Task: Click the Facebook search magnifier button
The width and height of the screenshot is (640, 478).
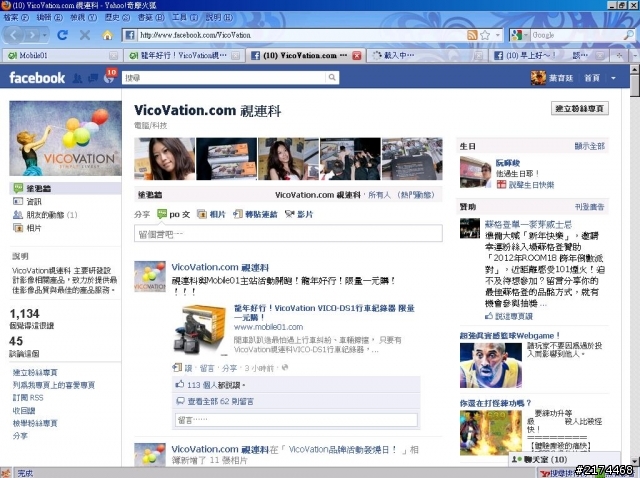Action: 332,78
